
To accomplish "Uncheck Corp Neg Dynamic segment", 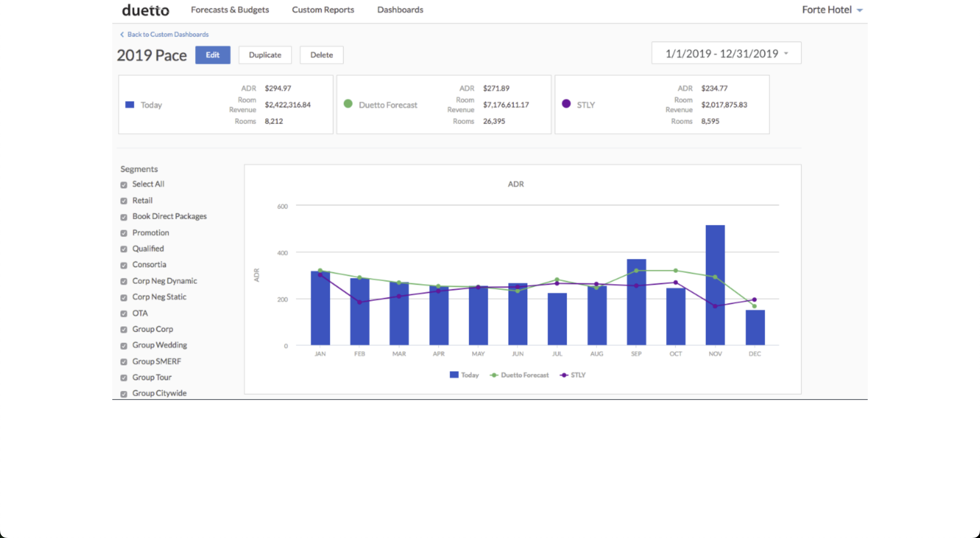I will tap(124, 281).
